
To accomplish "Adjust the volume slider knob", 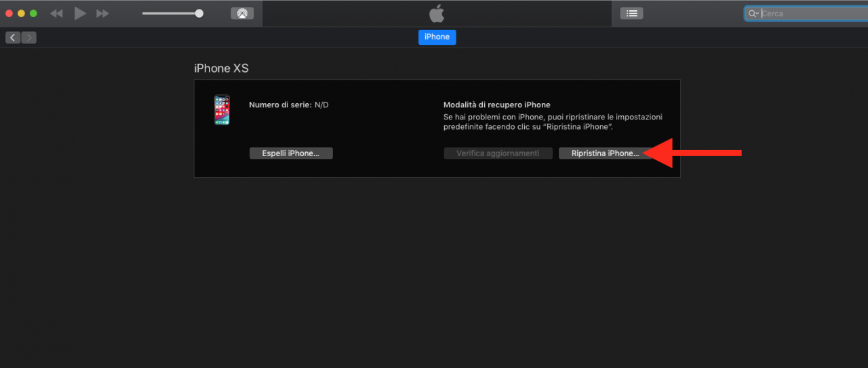I will pyautogui.click(x=199, y=14).
